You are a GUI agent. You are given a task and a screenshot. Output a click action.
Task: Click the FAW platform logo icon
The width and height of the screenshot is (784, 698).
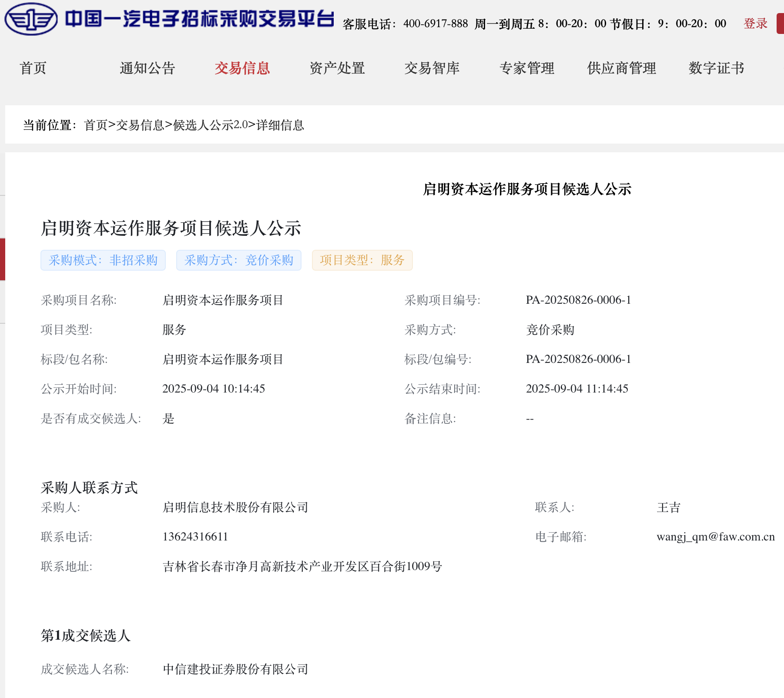[31, 19]
